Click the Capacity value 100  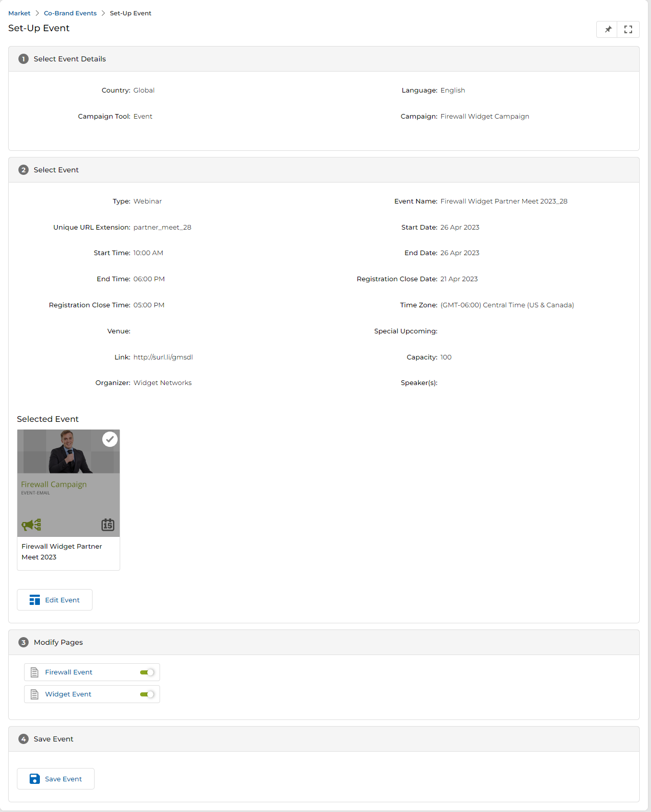(x=446, y=357)
